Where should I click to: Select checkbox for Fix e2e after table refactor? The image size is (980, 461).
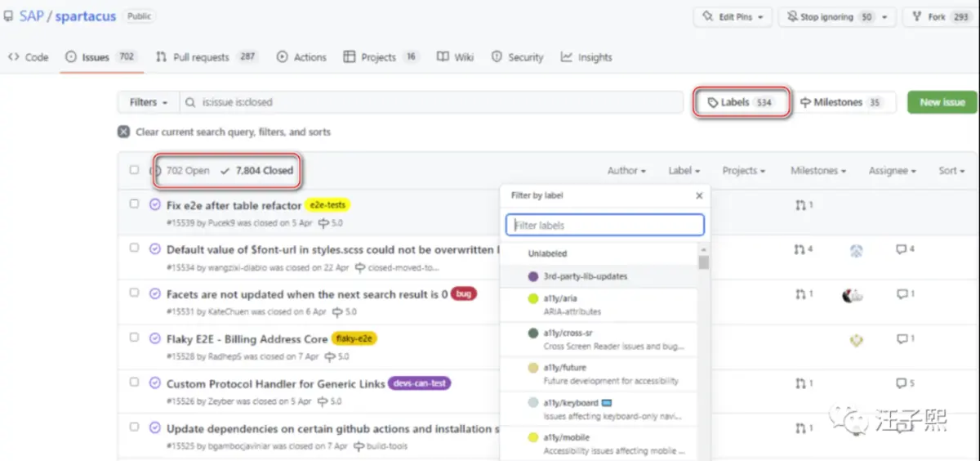click(x=134, y=204)
